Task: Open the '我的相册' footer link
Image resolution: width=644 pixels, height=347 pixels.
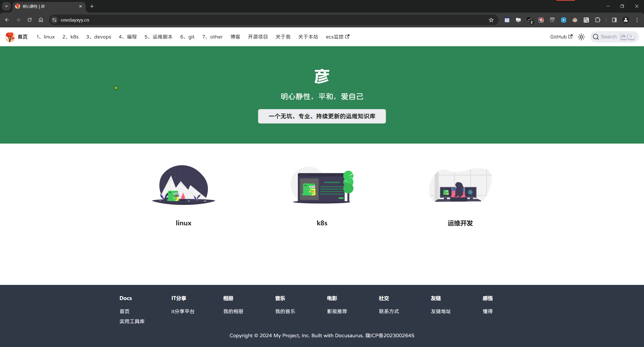Action: coord(233,311)
